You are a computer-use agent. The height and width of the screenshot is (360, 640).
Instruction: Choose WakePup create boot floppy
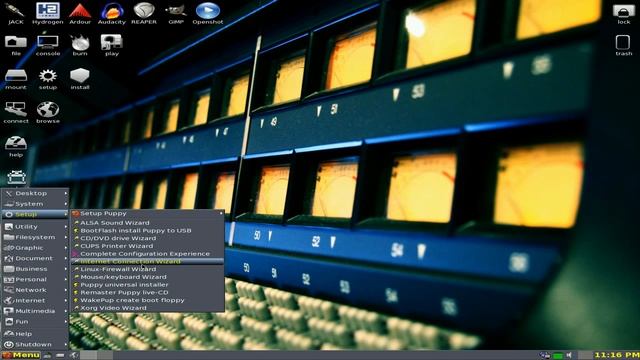click(x=147, y=300)
